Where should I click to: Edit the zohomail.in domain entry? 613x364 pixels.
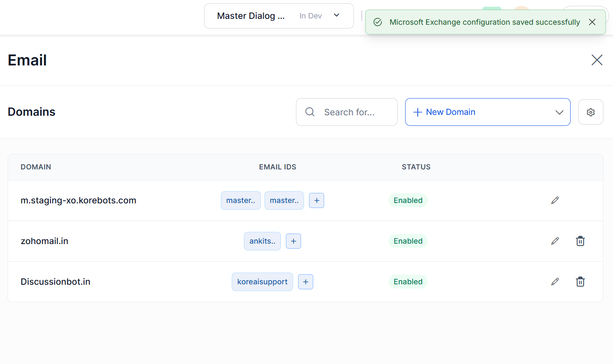(x=555, y=241)
